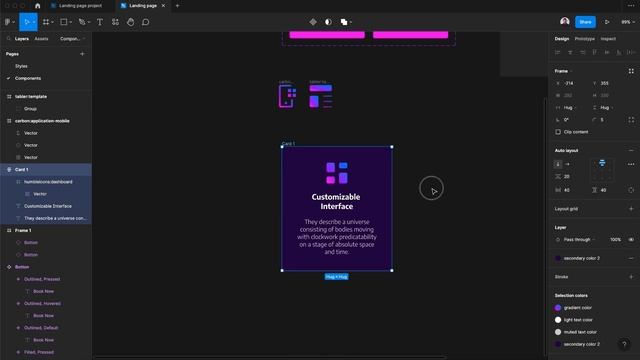Enable Clip content checkbox
Screen dimensions: 640x360
click(x=558, y=132)
